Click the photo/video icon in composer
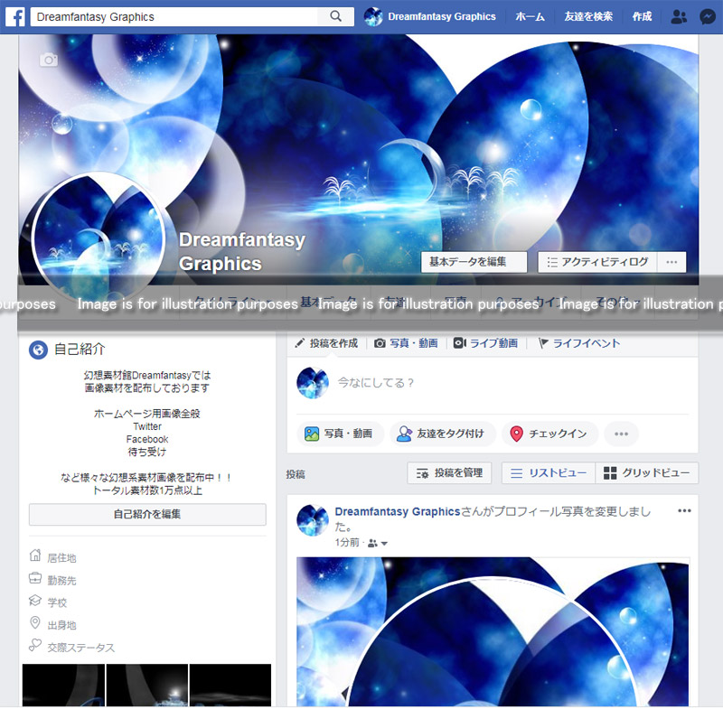The height and width of the screenshot is (728, 723). click(x=311, y=434)
